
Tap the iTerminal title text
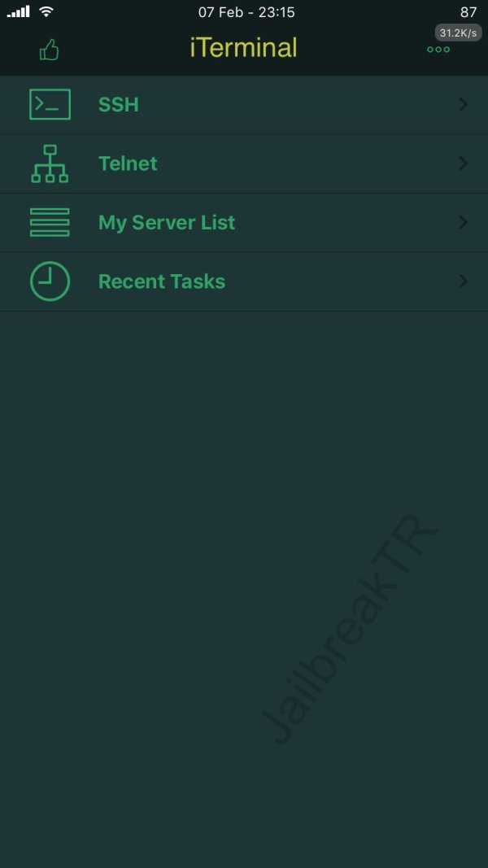pos(243,48)
